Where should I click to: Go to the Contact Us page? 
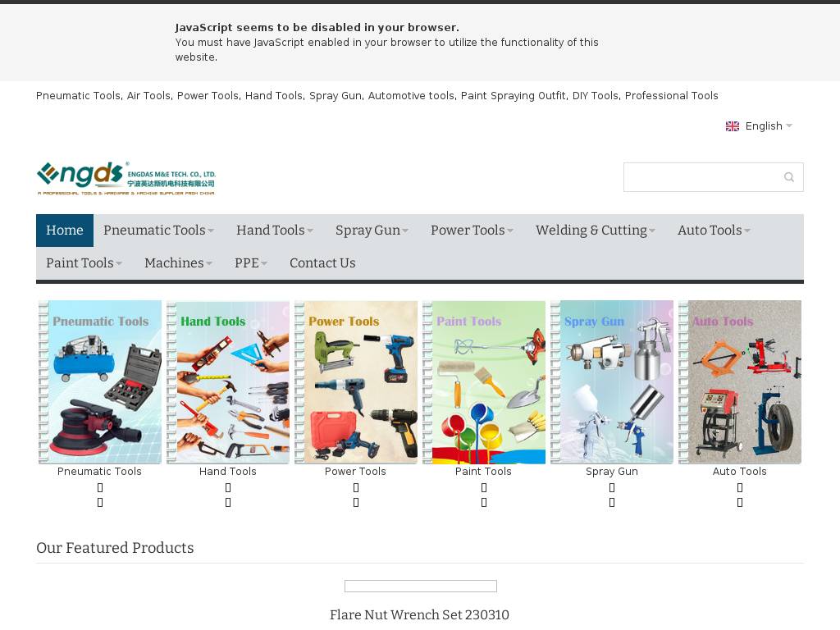point(322,263)
